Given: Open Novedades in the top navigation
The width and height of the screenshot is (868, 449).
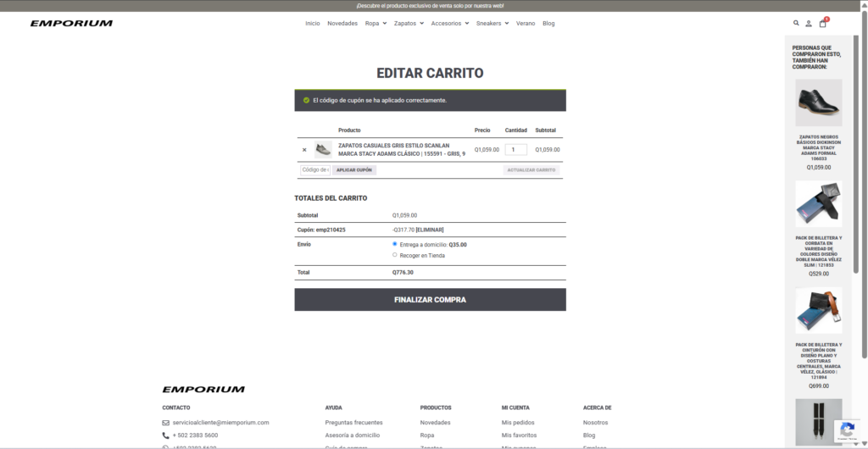Looking at the screenshot, I should point(342,23).
